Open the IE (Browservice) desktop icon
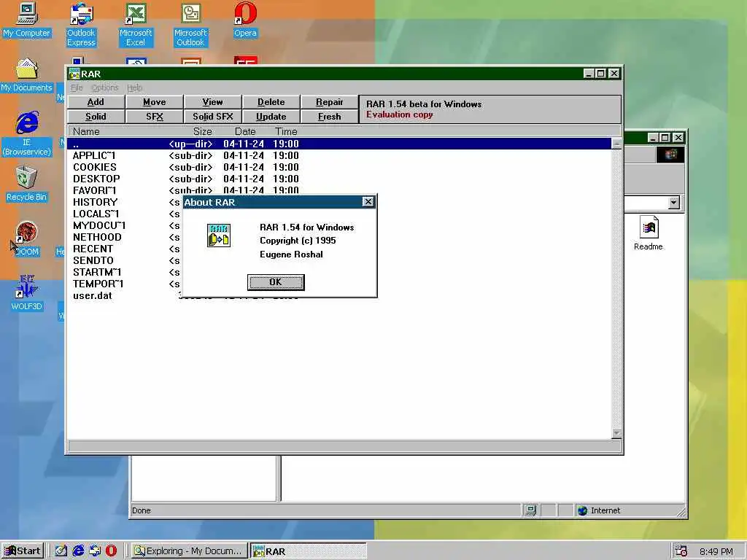The image size is (747, 560). [27, 134]
